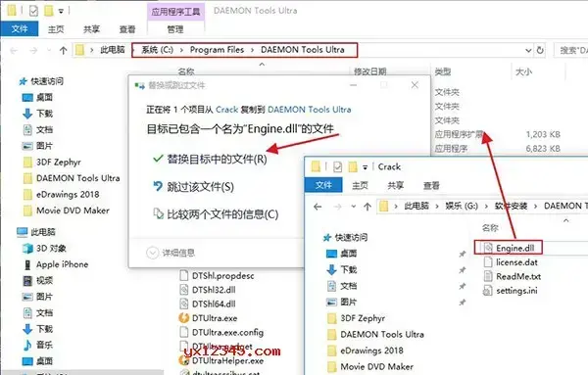
Task: Open recent locations dropdown in Crack window
Action: [x=353, y=207]
